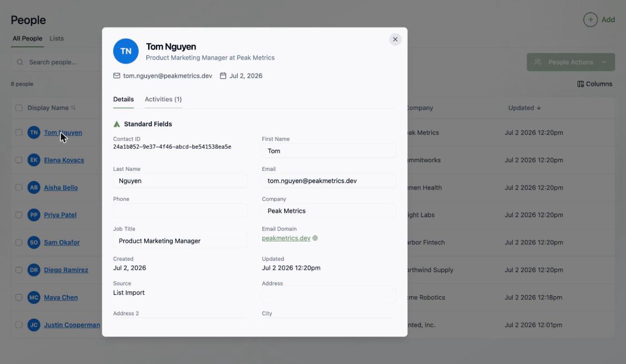
Task: Click Jul 2 2026 12:18pm in Maya Chen row
Action: 534,297
